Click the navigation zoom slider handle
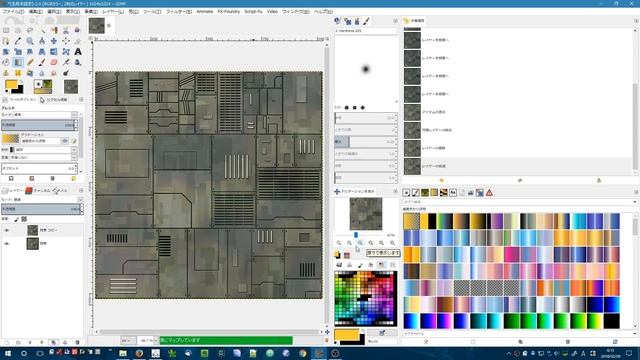The width and height of the screenshot is (640, 360). pos(356,235)
